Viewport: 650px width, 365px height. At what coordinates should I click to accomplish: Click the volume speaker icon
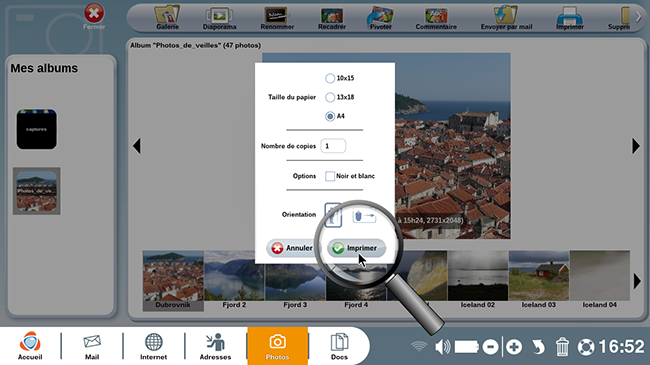coord(443,347)
